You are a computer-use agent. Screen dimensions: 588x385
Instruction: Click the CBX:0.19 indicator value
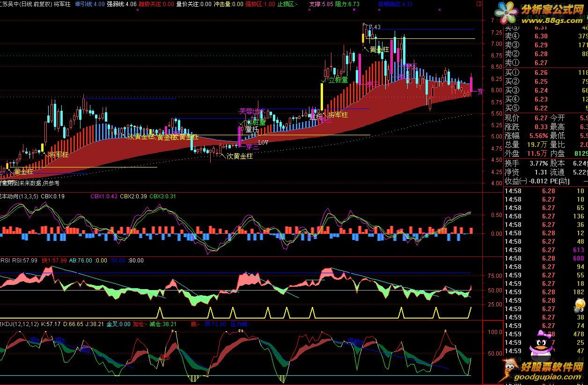point(53,196)
